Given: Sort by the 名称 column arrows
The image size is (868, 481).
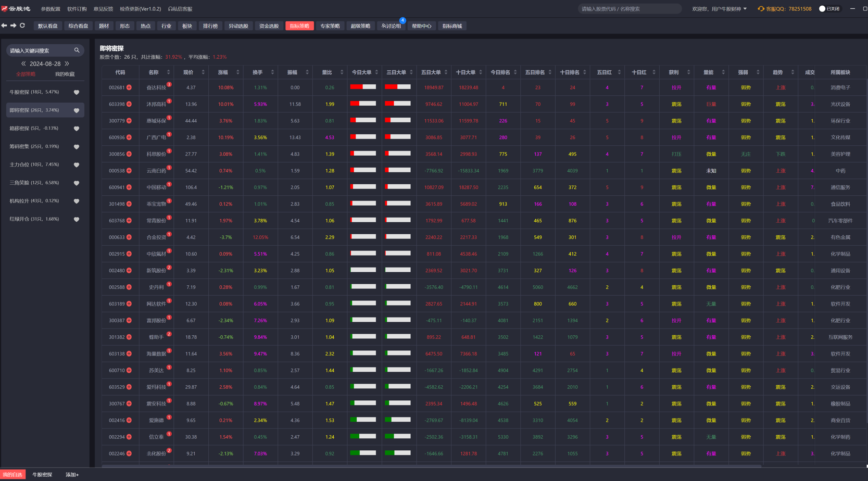Looking at the screenshot, I should 168,72.
